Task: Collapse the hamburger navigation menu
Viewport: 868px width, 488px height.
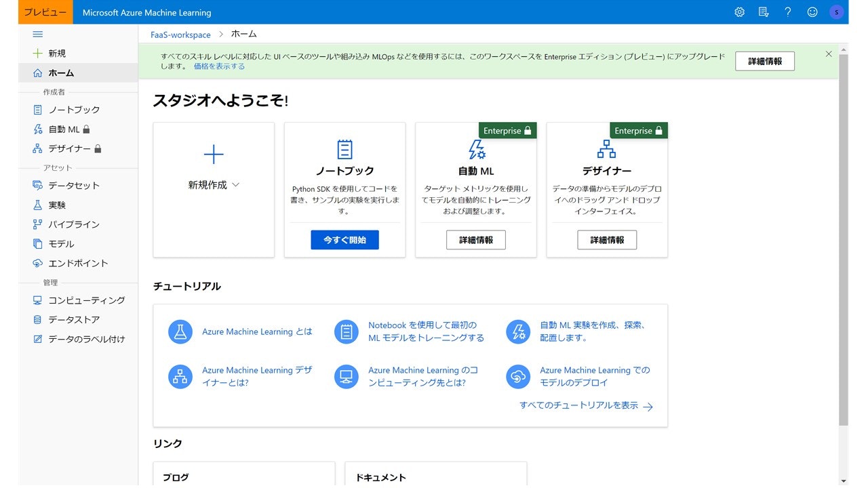Action: tap(38, 34)
